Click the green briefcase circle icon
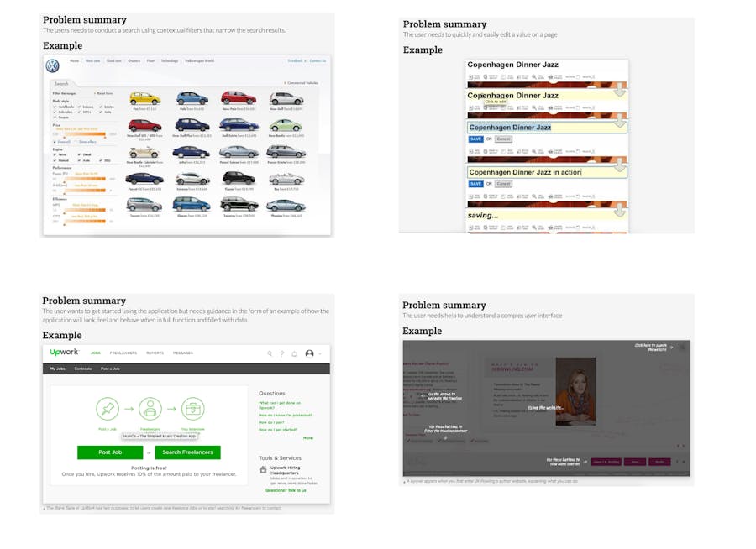 coord(193,409)
